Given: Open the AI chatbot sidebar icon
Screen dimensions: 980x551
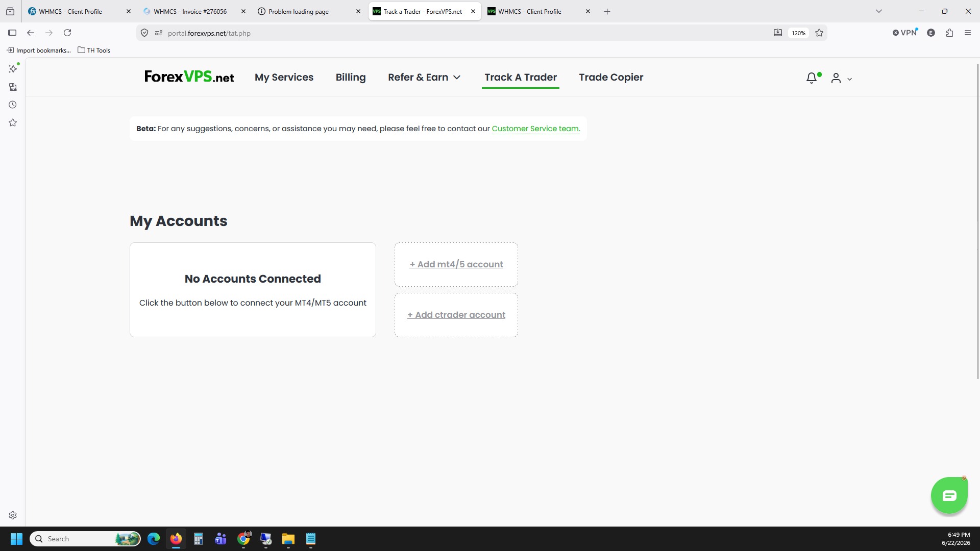Looking at the screenshot, I should coord(13,68).
